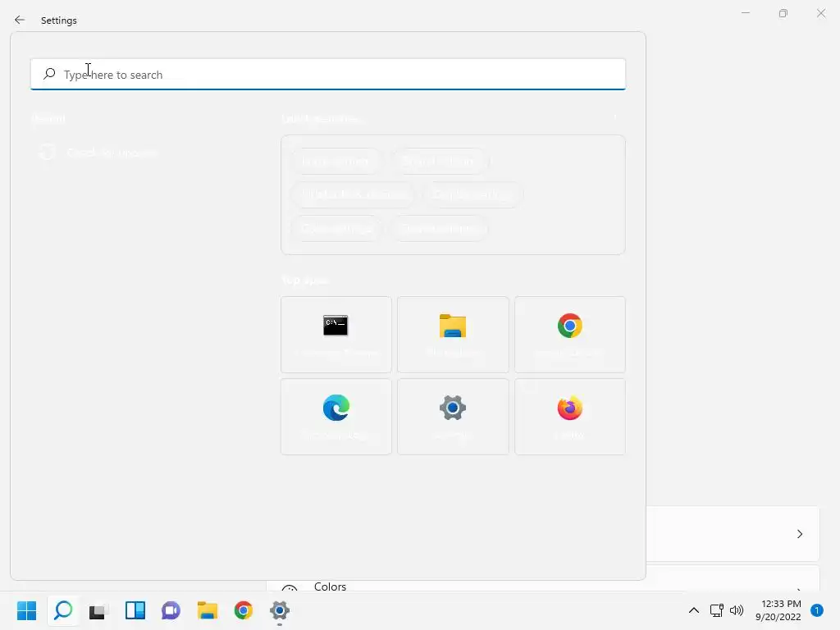Open the notification center badge

[817, 610]
